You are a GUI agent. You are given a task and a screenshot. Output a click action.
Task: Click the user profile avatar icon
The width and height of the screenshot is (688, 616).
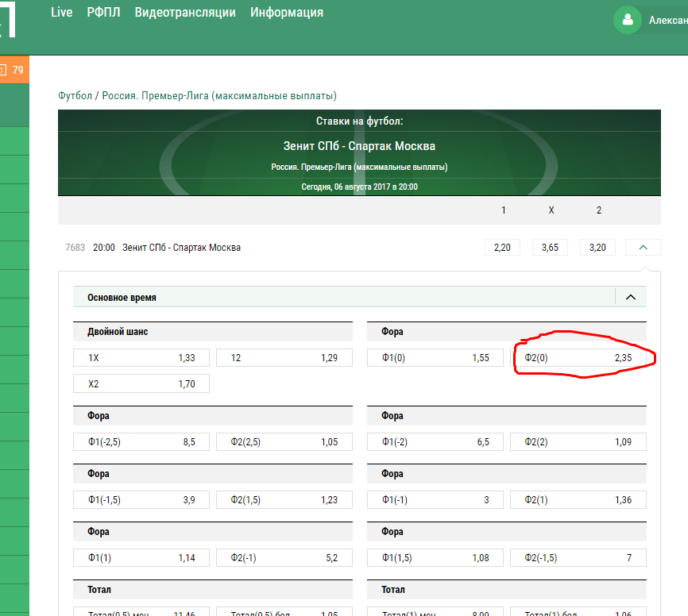(628, 20)
